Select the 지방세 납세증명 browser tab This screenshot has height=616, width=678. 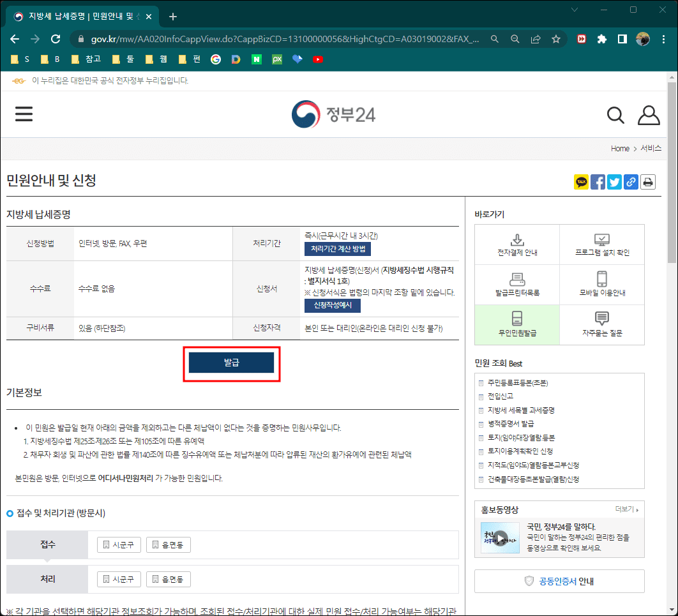(77, 16)
